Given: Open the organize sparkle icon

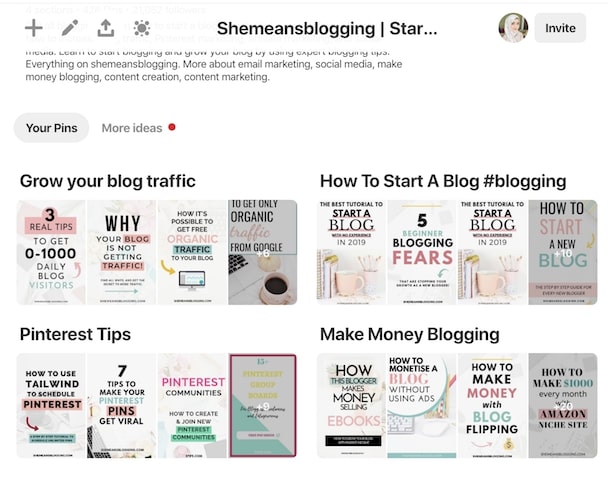Looking at the screenshot, I should coord(142,28).
